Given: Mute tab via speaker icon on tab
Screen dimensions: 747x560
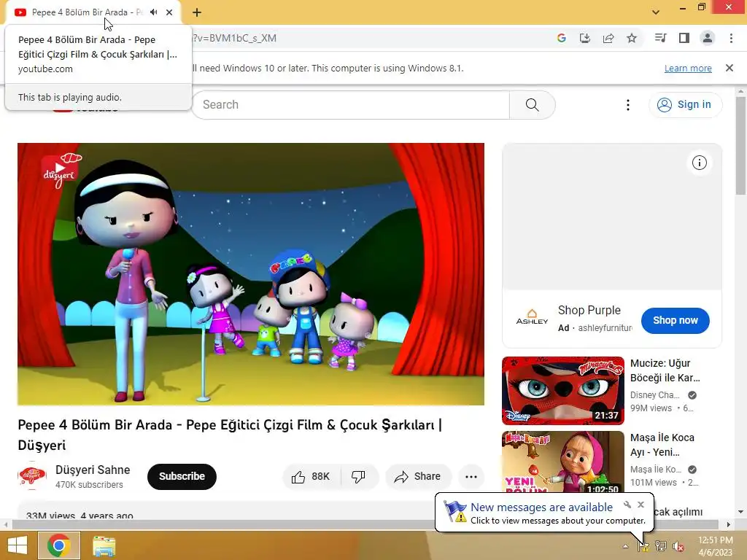Looking at the screenshot, I should point(153,12).
